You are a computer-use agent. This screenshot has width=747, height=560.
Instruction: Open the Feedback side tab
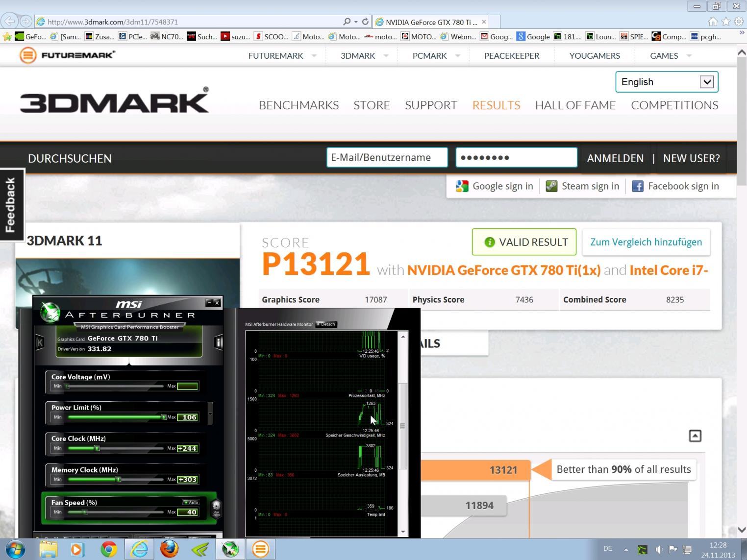pyautogui.click(x=12, y=205)
